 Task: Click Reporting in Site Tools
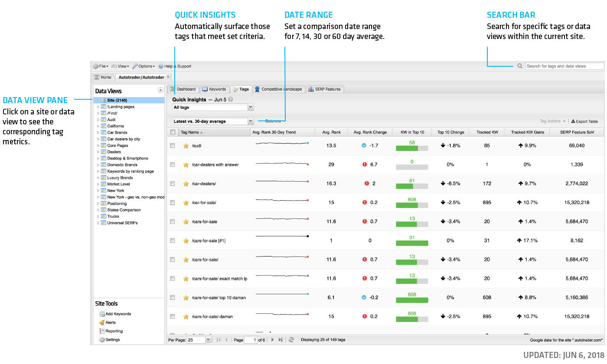click(114, 331)
